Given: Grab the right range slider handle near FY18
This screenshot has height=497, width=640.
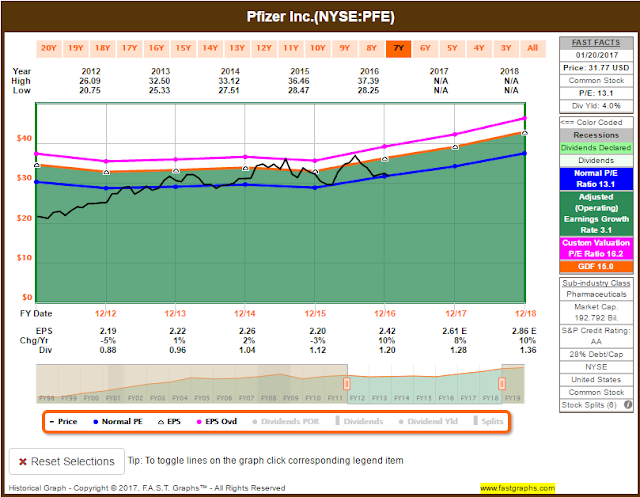Looking at the screenshot, I should tap(502, 384).
